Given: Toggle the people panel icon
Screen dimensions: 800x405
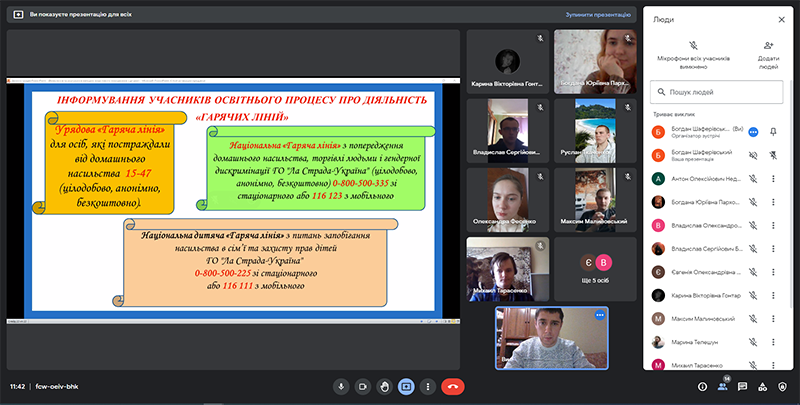Looking at the screenshot, I should click(722, 387).
